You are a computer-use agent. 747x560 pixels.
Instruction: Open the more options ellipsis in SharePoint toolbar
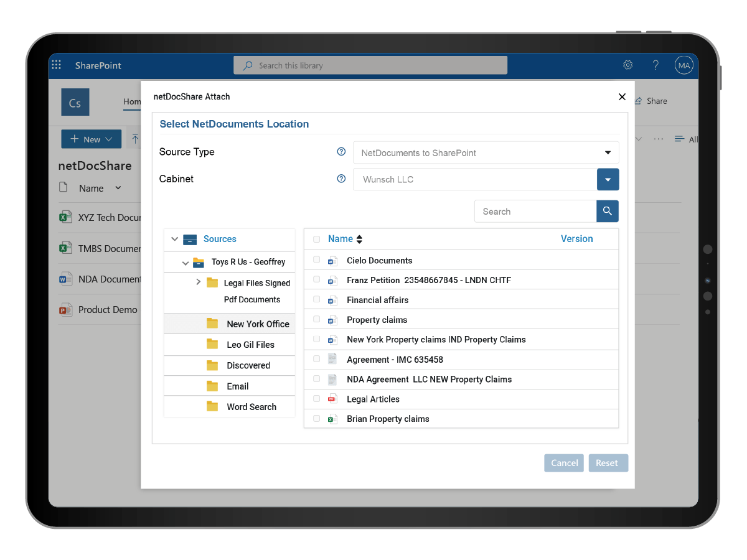[659, 139]
